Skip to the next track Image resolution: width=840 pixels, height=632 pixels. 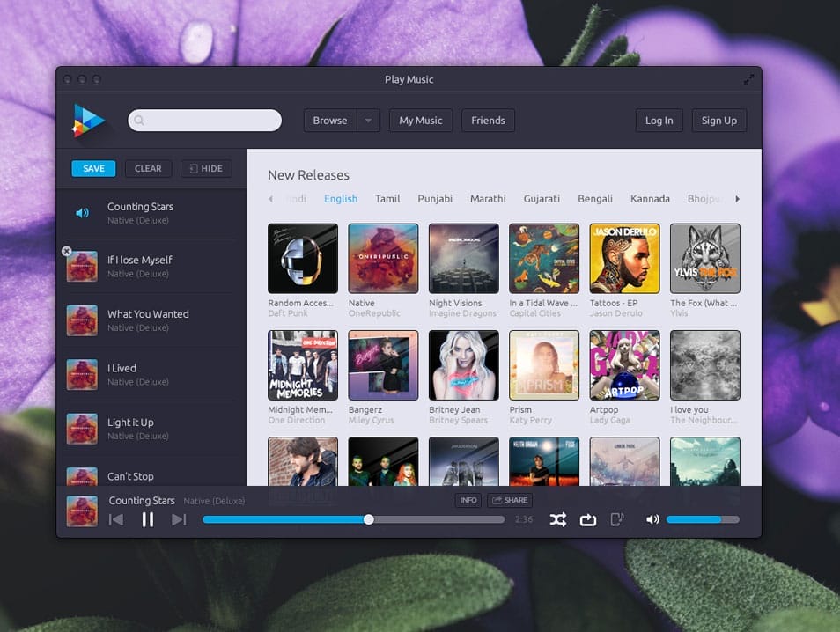point(179,519)
